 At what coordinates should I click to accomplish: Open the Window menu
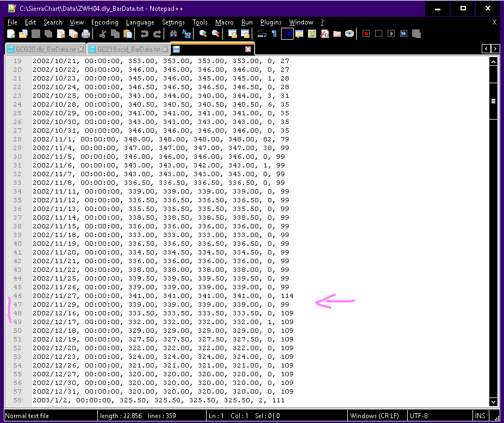(301, 22)
